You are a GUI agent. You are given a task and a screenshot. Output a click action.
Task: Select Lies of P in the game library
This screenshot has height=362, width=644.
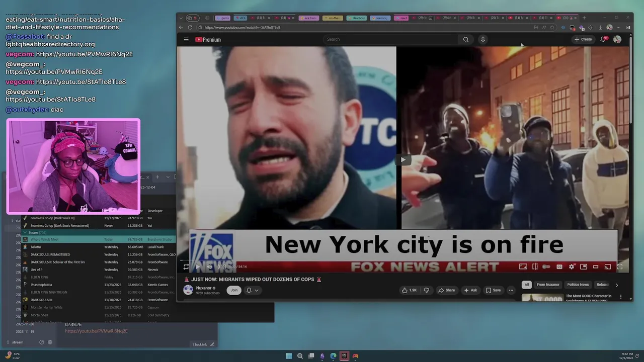tap(99, 269)
